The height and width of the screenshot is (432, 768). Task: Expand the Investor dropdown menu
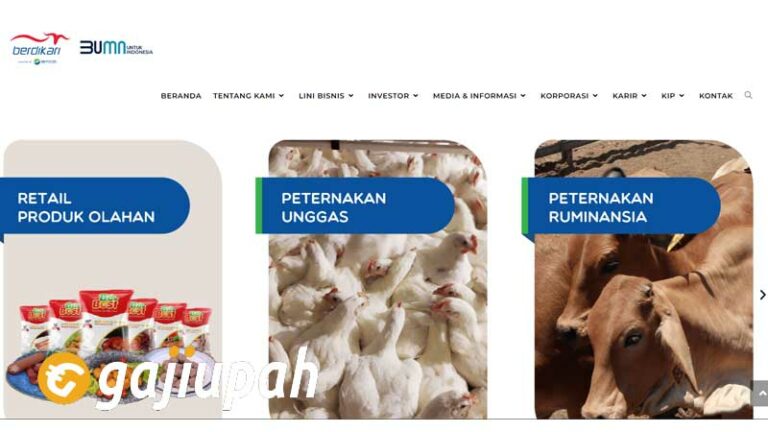click(393, 96)
